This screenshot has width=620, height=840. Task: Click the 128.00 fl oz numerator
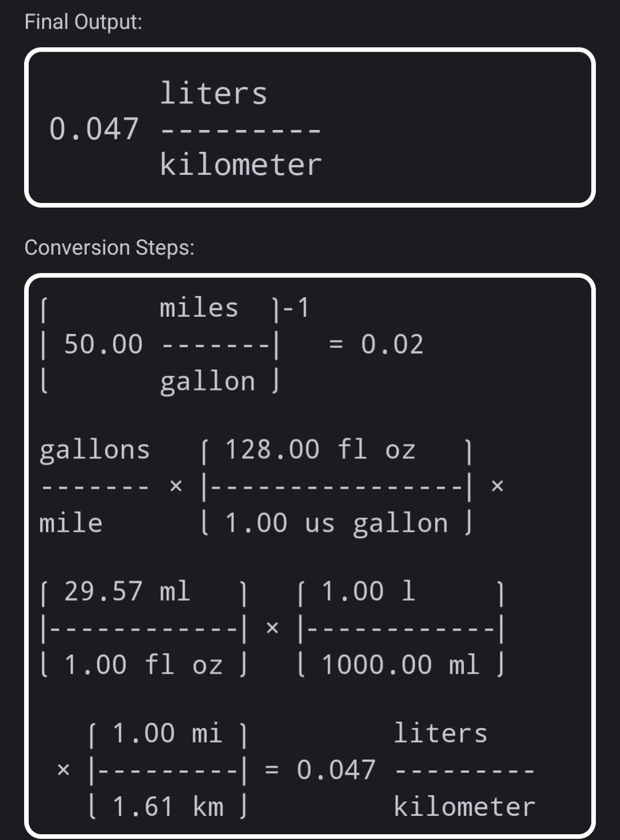(x=320, y=450)
